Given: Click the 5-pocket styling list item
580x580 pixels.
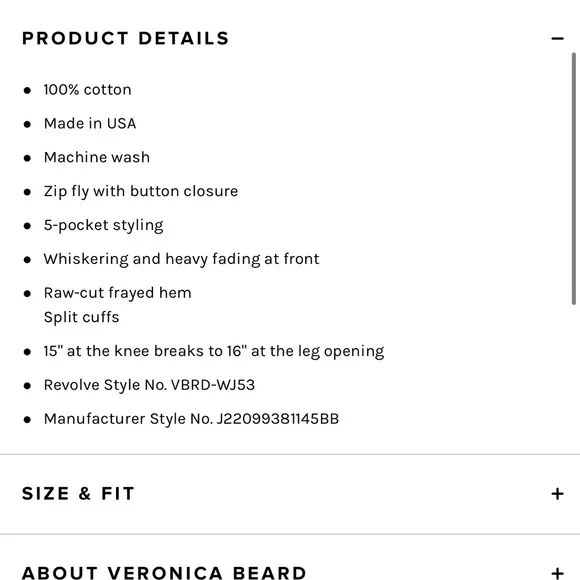Looking at the screenshot, I should [104, 226].
